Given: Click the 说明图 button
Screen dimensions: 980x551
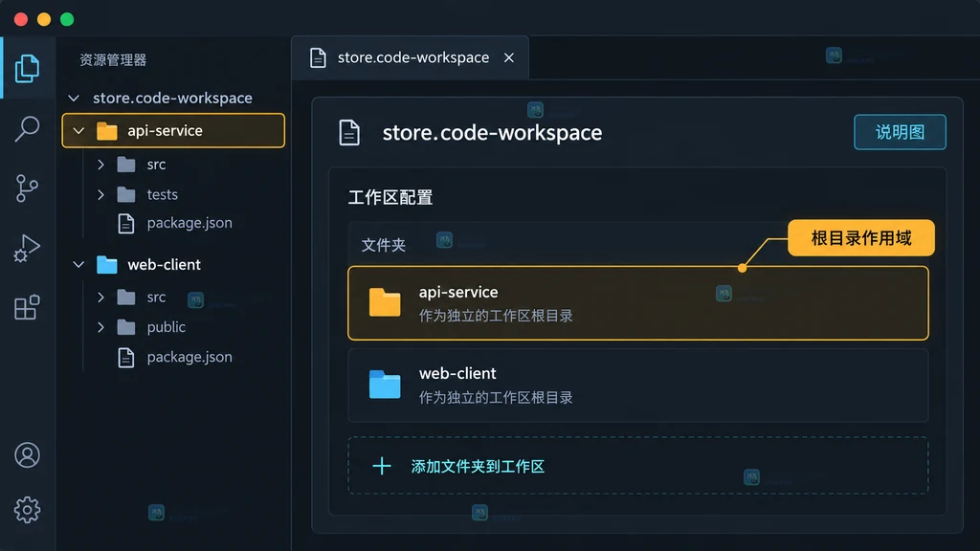Looking at the screenshot, I should click(900, 132).
